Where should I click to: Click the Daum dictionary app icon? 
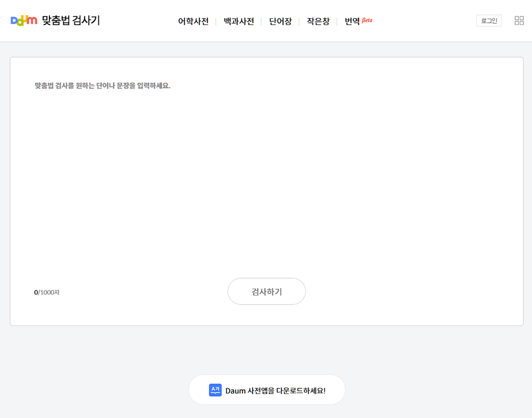[215, 389]
